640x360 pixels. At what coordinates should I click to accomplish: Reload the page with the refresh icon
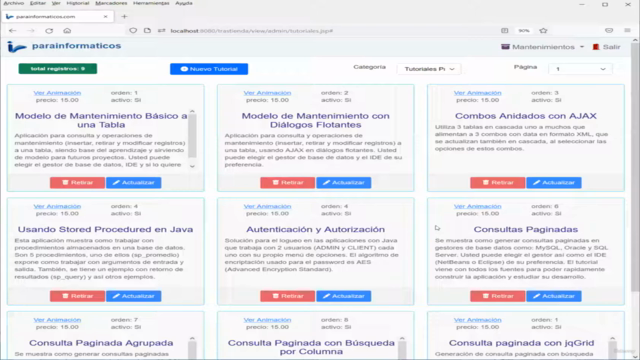coord(49,31)
